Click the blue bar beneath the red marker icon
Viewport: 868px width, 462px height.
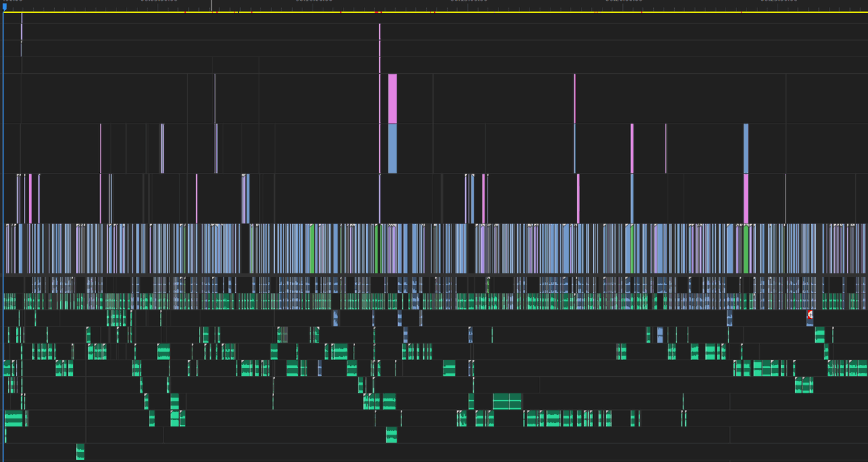[810, 323]
